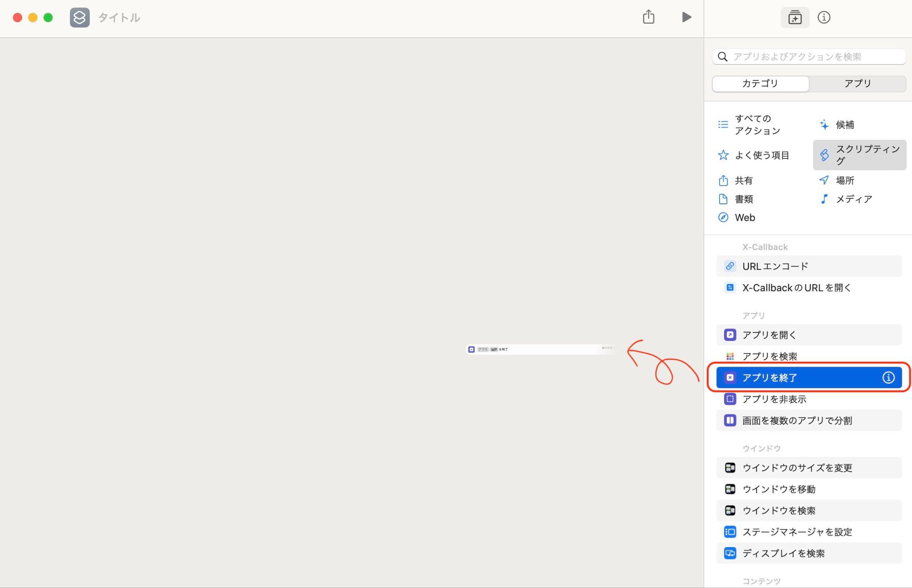Select ウインドウのサイズを変更 action
The image size is (912, 588).
[x=809, y=468]
